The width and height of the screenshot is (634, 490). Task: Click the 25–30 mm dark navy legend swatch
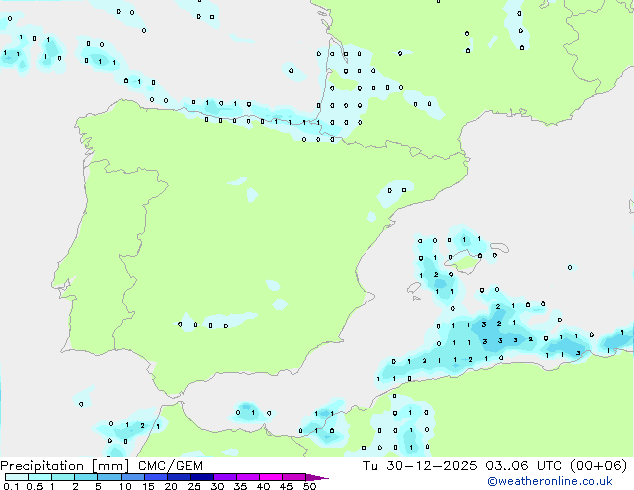(202, 477)
